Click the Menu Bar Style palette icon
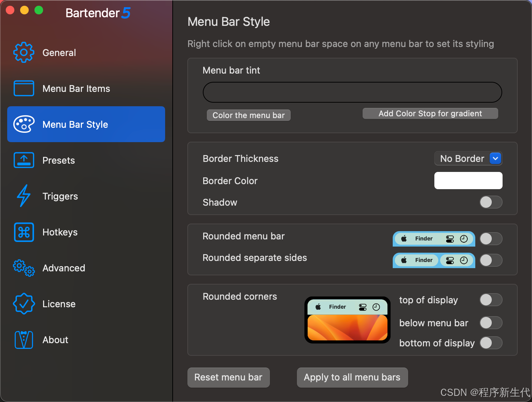The image size is (532, 402). [24, 124]
